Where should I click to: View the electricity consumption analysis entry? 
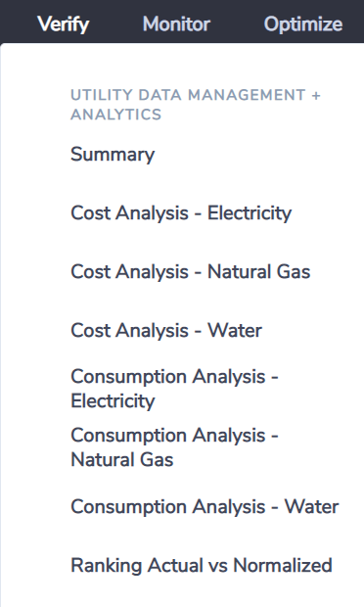click(x=174, y=389)
